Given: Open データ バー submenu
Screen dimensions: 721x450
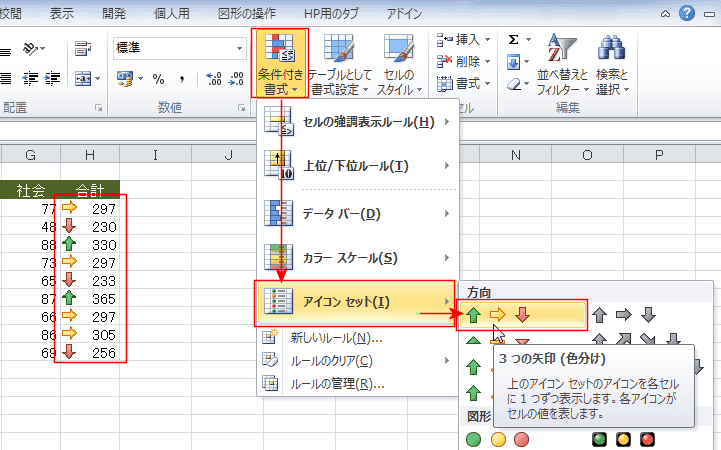Looking at the screenshot, I should pyautogui.click(x=358, y=214).
